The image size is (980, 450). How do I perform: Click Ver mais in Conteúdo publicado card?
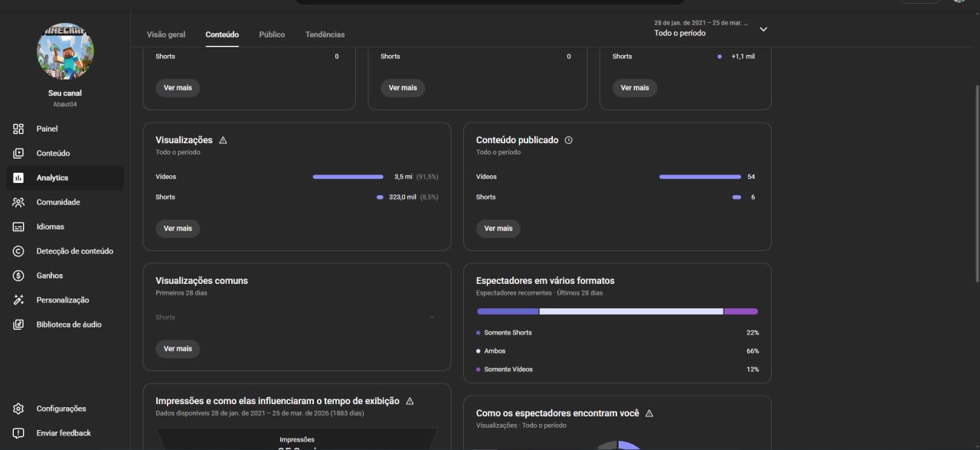[498, 228]
